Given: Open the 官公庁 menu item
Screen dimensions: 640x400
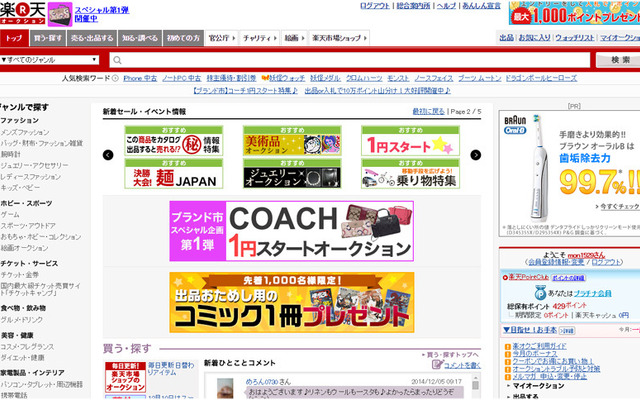Looking at the screenshot, I should click(x=222, y=38).
